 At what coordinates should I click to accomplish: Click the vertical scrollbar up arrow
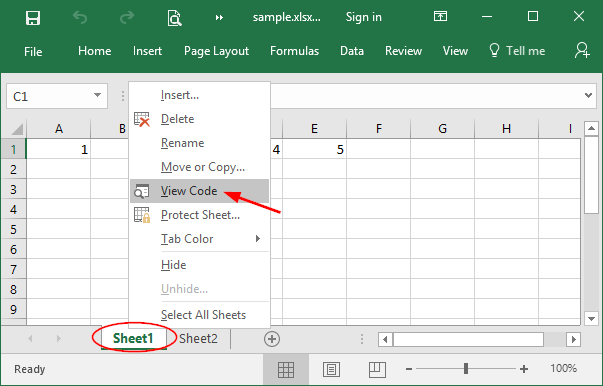pyautogui.click(x=591, y=128)
